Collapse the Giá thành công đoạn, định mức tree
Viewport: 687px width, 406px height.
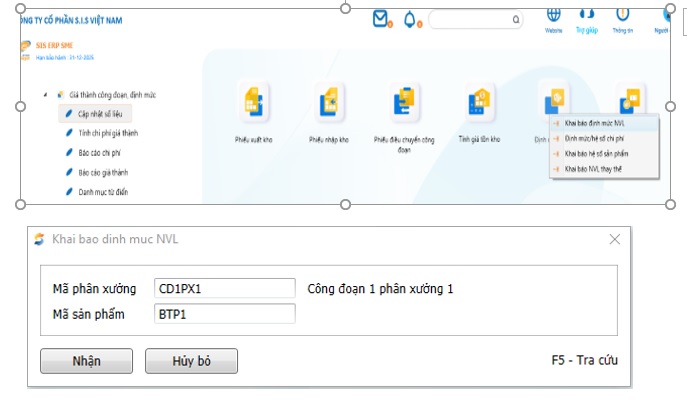click(x=46, y=95)
